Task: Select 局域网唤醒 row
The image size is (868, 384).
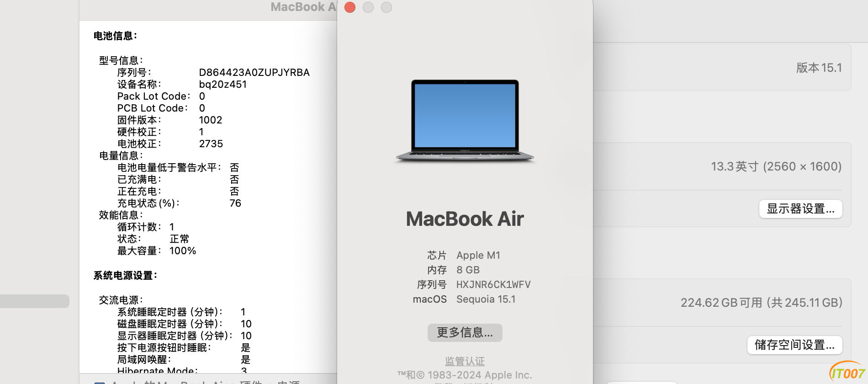Action: [184, 359]
